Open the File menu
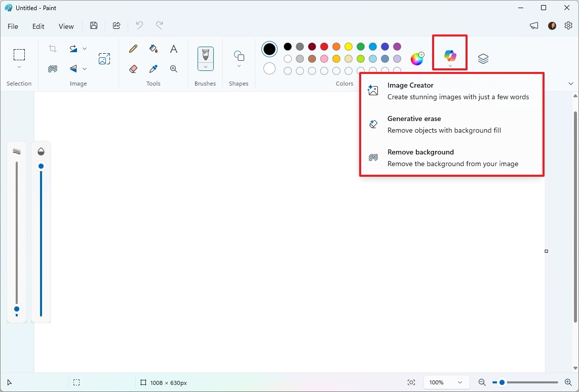Image resolution: width=579 pixels, height=392 pixels. click(13, 26)
